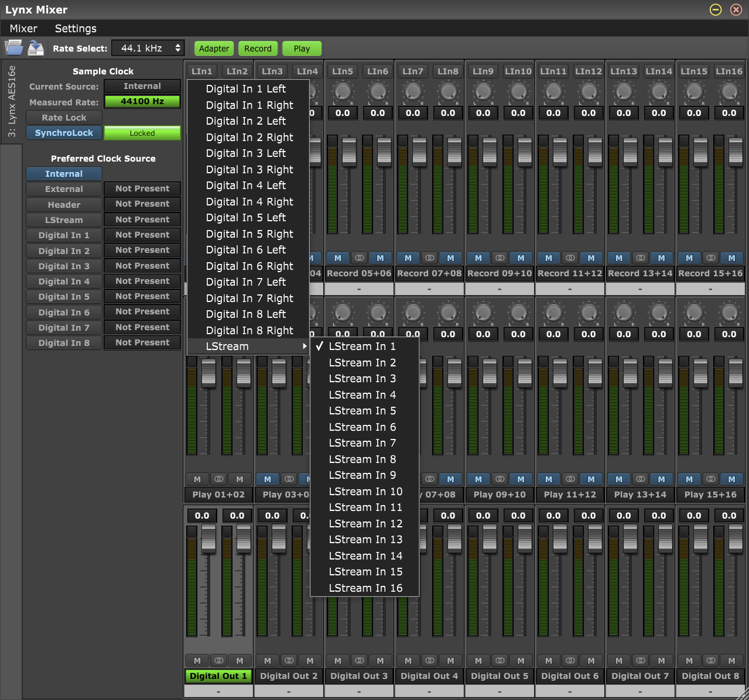Open the LIn2 source selector
The image size is (749, 700).
pyautogui.click(x=237, y=71)
